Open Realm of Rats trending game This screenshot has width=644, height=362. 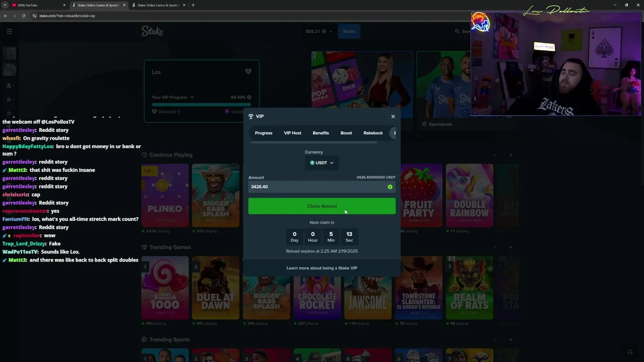(469, 288)
